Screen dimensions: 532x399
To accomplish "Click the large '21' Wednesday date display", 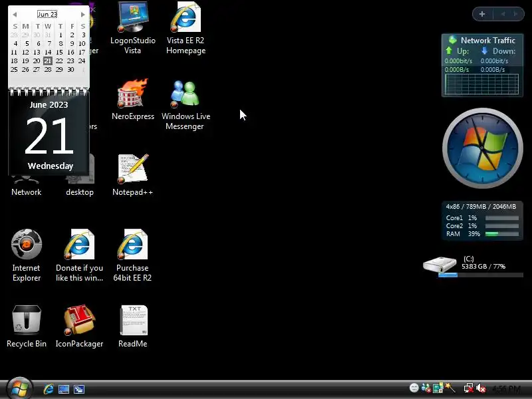I will 49,136.
